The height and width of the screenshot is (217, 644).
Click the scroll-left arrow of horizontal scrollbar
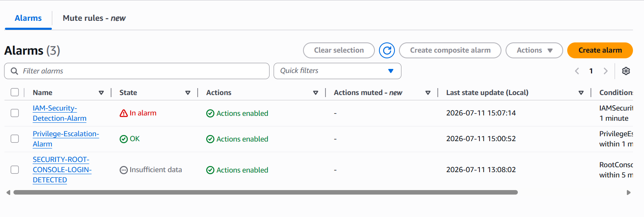click(x=8, y=192)
